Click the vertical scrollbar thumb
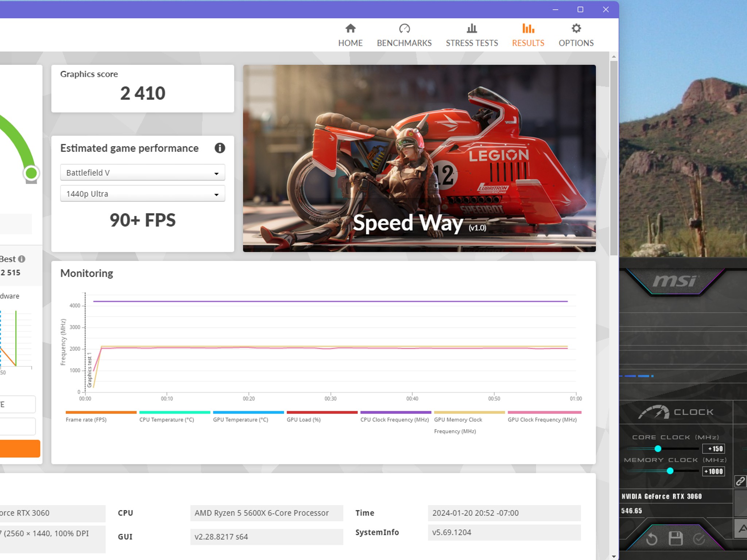The image size is (747, 560). 614,157
